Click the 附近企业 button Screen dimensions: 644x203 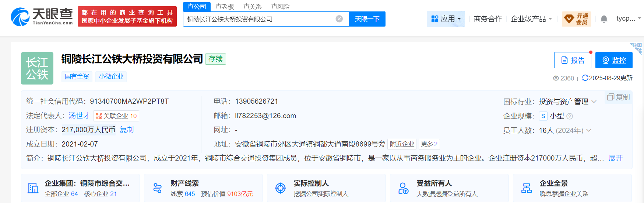(402, 144)
